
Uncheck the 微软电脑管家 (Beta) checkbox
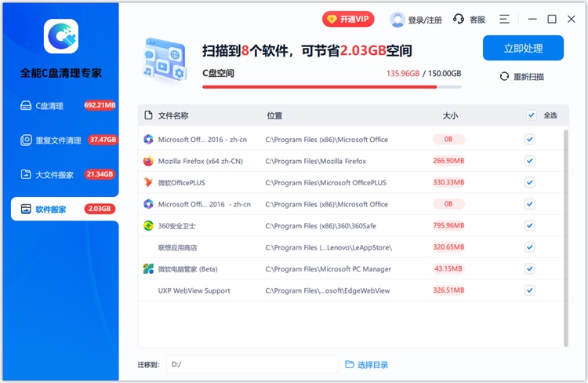(529, 269)
